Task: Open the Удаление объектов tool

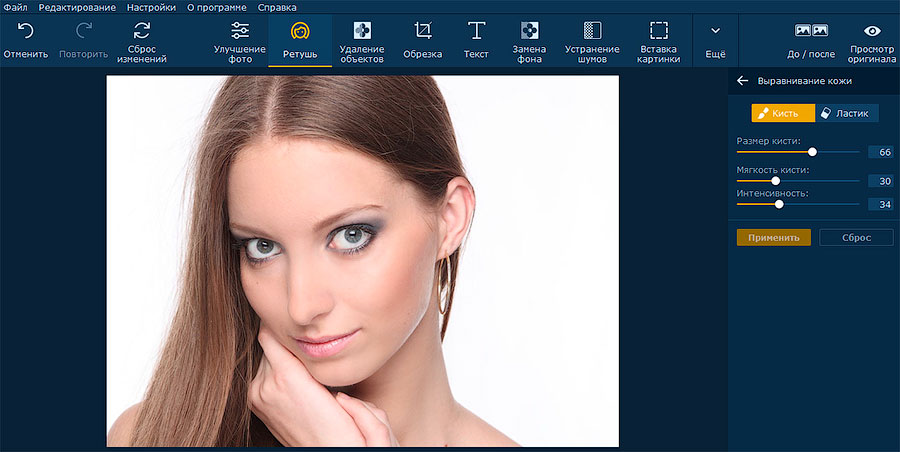Action: click(362, 41)
